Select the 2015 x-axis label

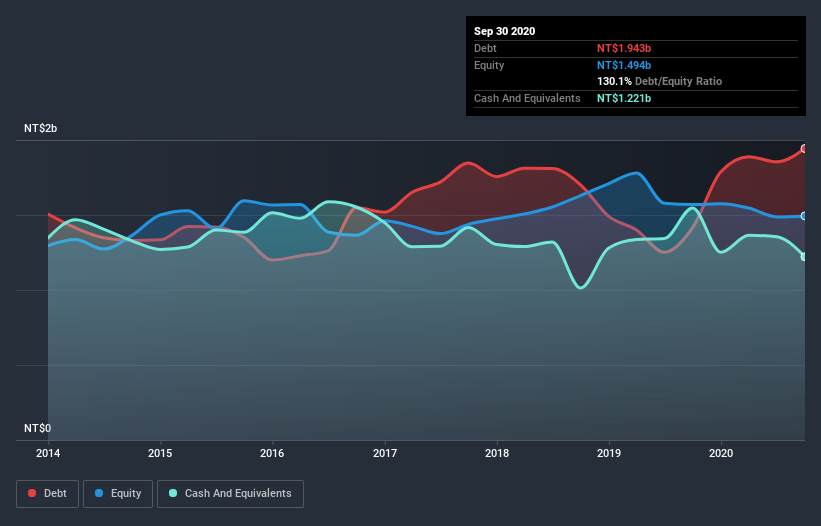160,453
